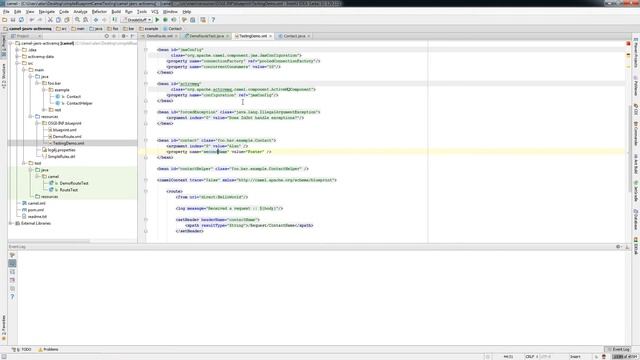
Task: Click the Help question mark in toolbar
Action: click(213, 20)
